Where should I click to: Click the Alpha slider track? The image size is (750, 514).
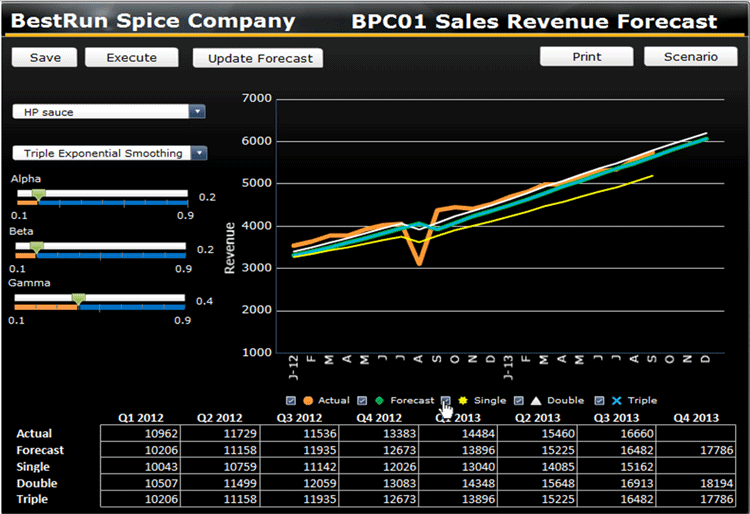(x=102, y=194)
